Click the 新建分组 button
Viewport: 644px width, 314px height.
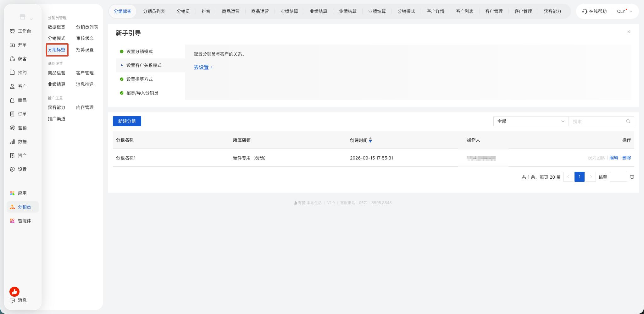pyautogui.click(x=127, y=121)
